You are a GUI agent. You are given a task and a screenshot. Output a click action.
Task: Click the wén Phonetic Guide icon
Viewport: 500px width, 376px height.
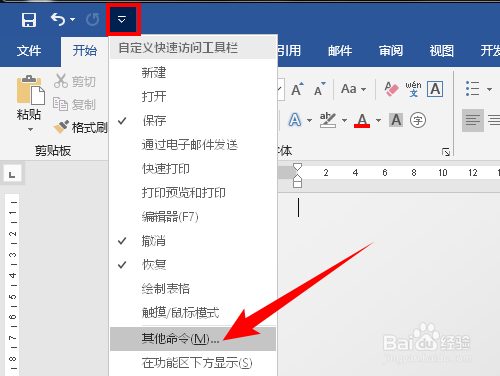tap(413, 89)
